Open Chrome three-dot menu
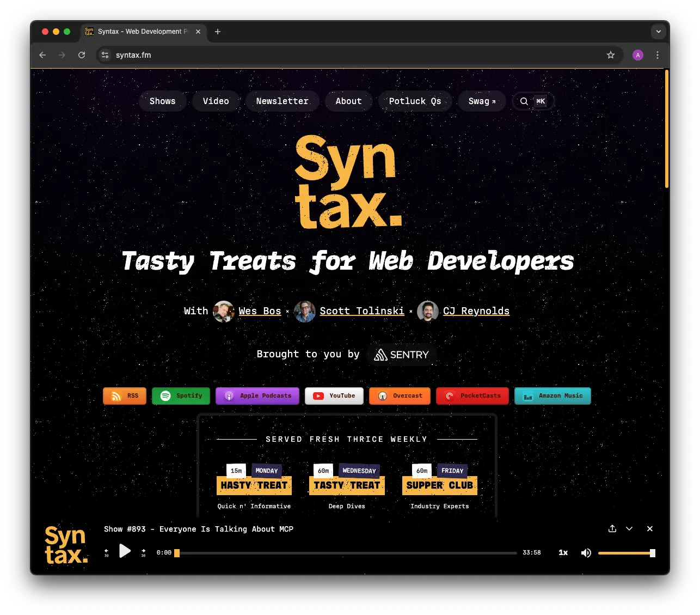The image size is (700, 615). coord(658,55)
